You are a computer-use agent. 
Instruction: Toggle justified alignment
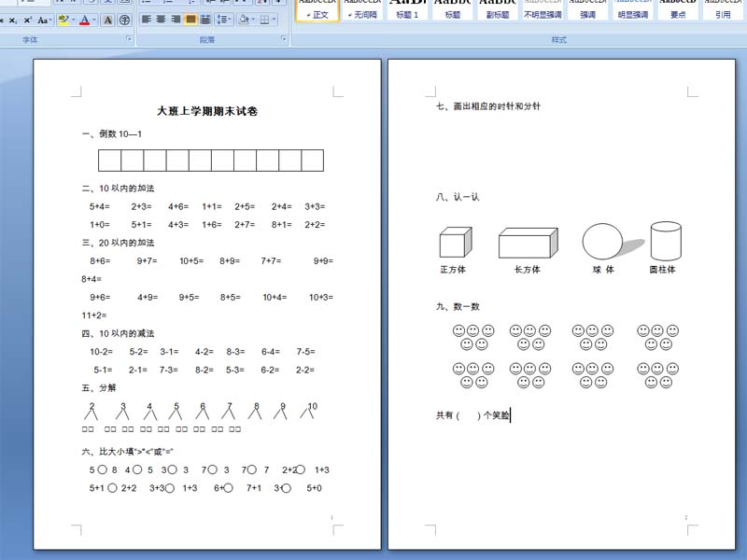pyautogui.click(x=190, y=20)
